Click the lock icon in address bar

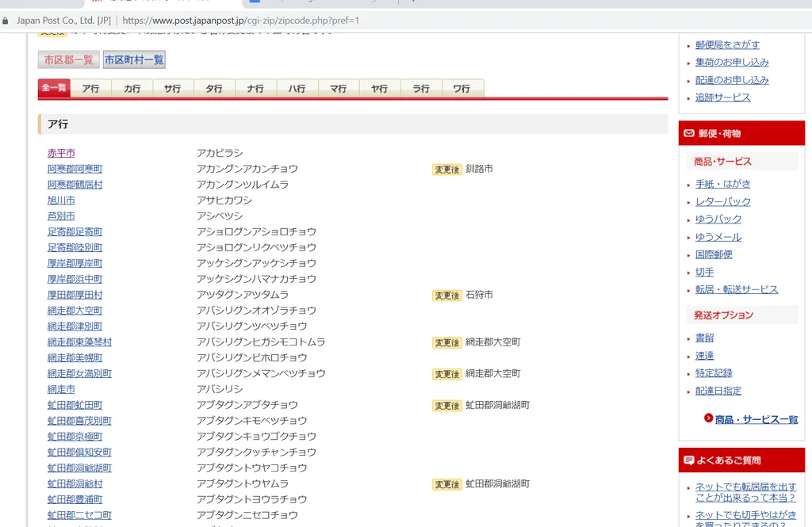tap(6, 21)
